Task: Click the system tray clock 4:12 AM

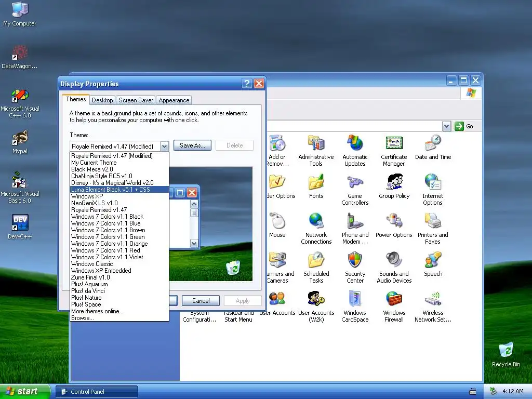Action: tap(513, 391)
